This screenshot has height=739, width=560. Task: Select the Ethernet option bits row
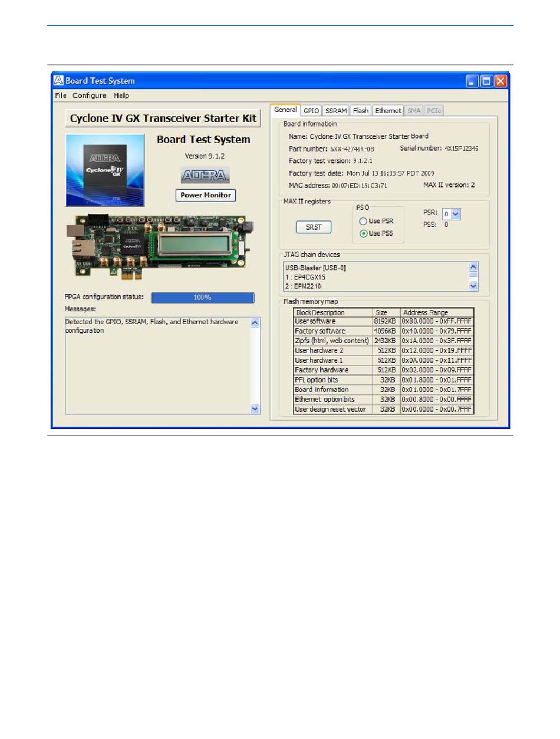point(383,400)
